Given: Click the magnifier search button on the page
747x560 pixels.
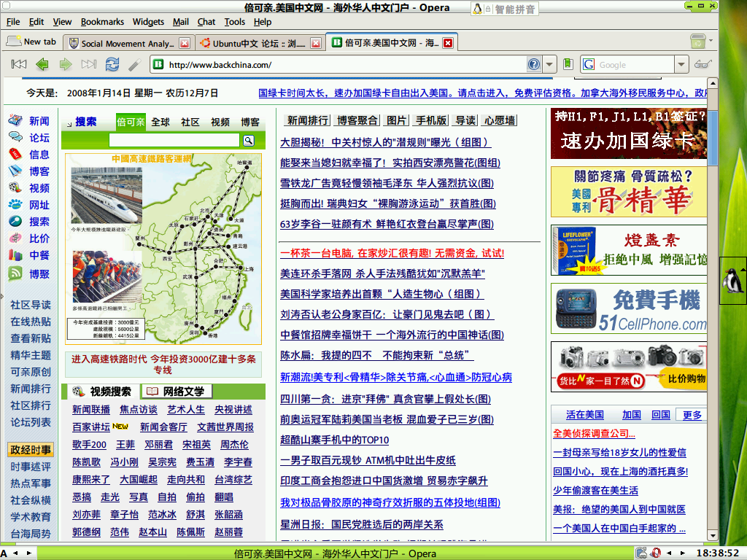Looking at the screenshot, I should 249,140.
